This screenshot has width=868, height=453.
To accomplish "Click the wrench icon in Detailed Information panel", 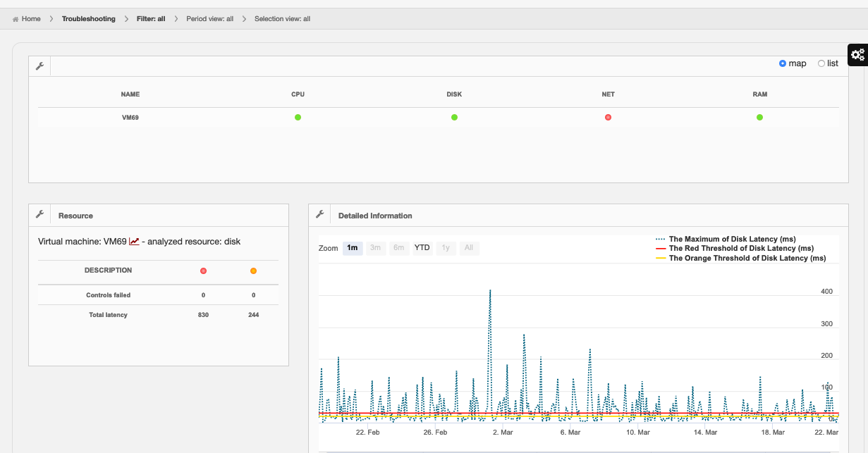I will coord(319,215).
